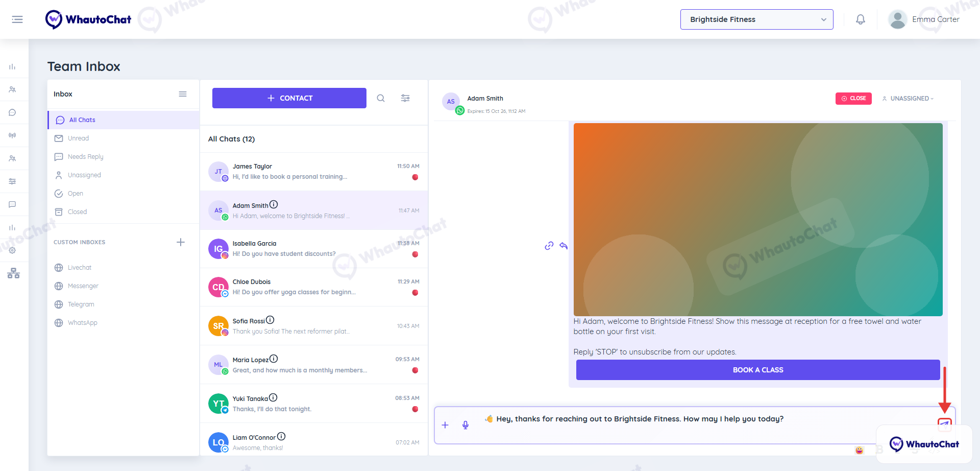Screen dimensions: 980x471
Task: Select the Unassigned inbox filter
Action: pyautogui.click(x=124, y=175)
